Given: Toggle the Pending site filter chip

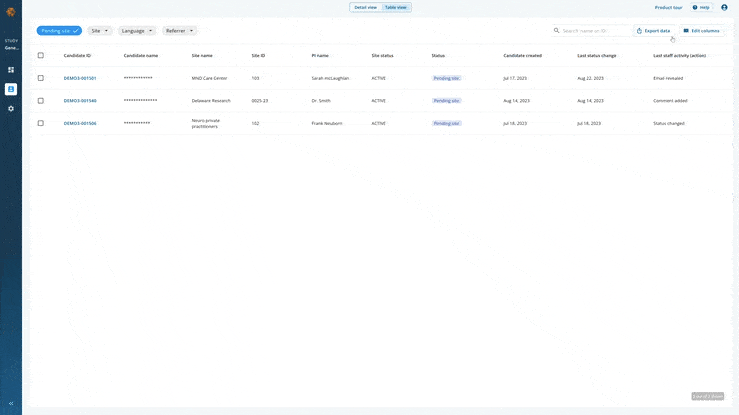Looking at the screenshot, I should 59,31.
